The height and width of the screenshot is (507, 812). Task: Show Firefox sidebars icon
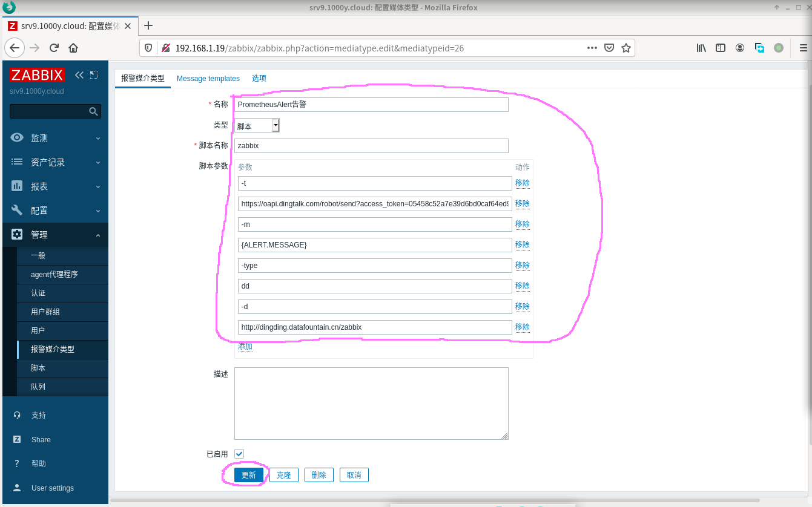[721, 48]
